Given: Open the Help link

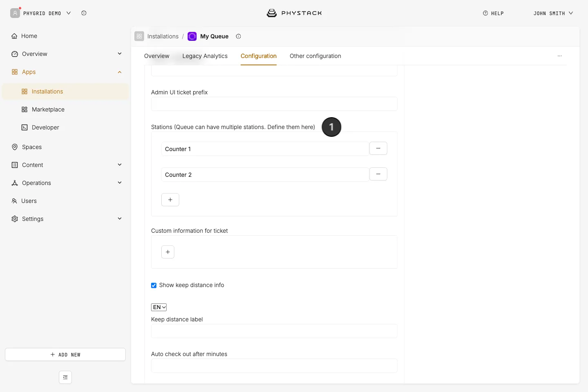Looking at the screenshot, I should (x=493, y=13).
